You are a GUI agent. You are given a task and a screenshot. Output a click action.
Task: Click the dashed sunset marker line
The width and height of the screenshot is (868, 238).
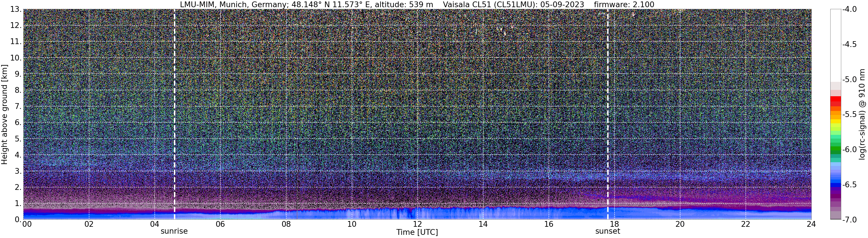[x=608, y=114]
